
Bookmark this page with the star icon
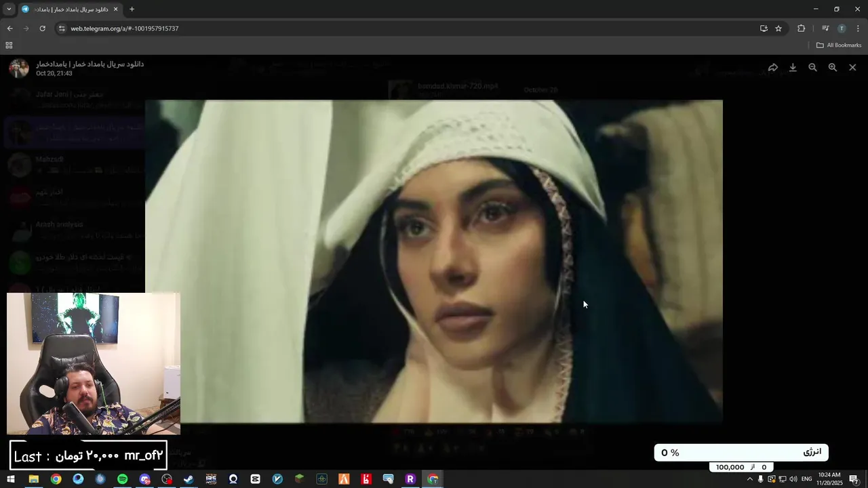tap(778, 28)
